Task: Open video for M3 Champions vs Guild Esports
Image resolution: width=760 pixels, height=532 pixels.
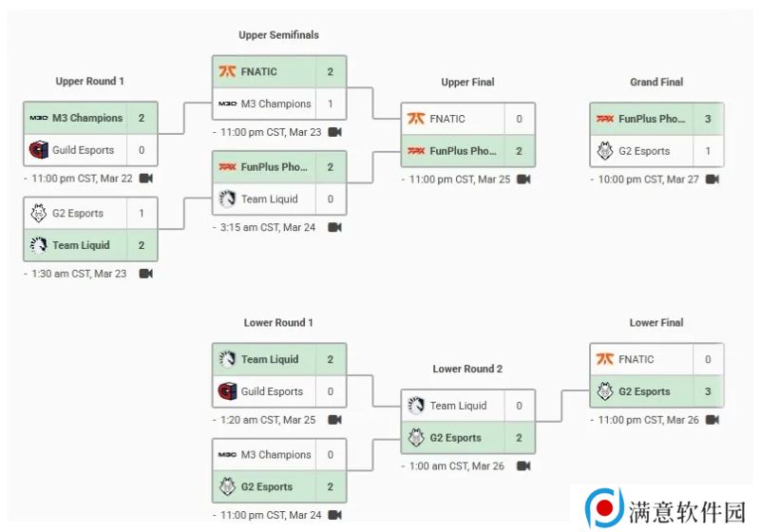Action: click(146, 179)
